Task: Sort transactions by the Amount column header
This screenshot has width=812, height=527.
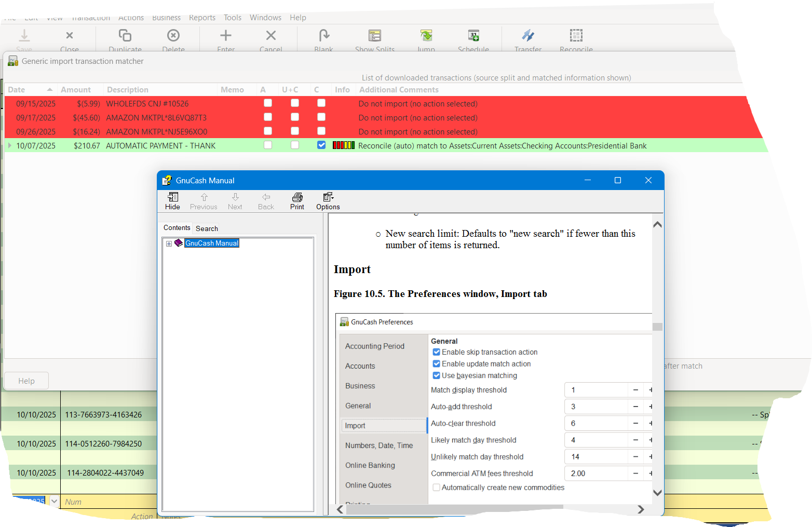Action: (76, 90)
